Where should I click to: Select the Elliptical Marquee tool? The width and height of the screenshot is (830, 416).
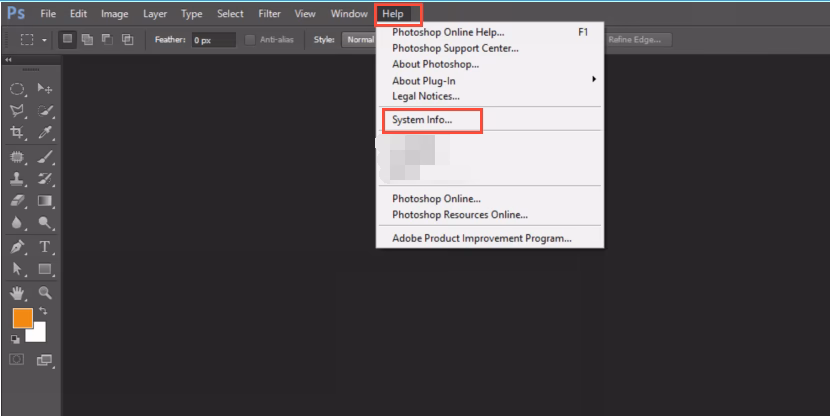pyautogui.click(x=17, y=88)
